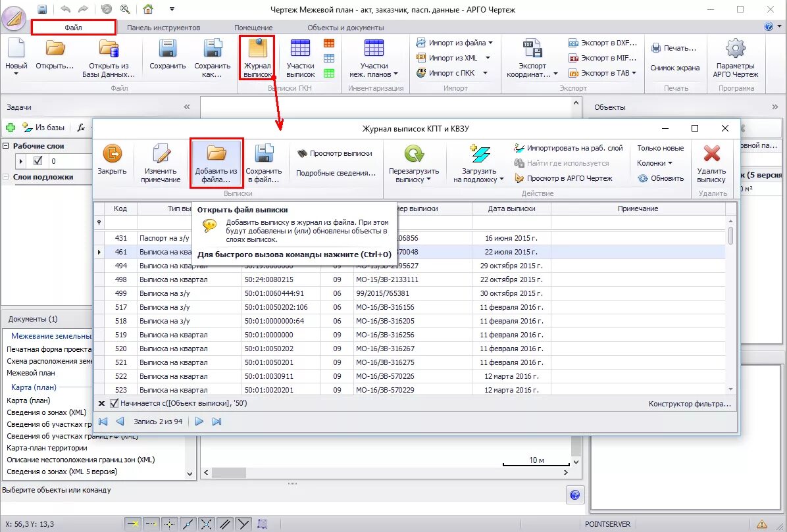Remove filter with the x button
The width and height of the screenshot is (787, 532).
coord(101,403)
